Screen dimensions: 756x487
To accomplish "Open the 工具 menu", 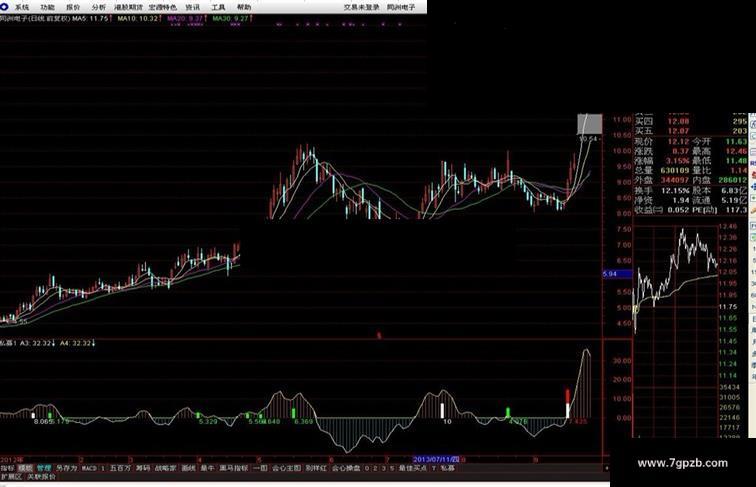I will [218, 7].
